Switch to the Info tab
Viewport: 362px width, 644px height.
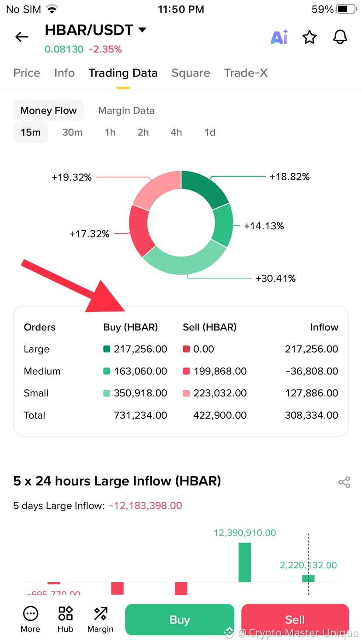(x=64, y=73)
